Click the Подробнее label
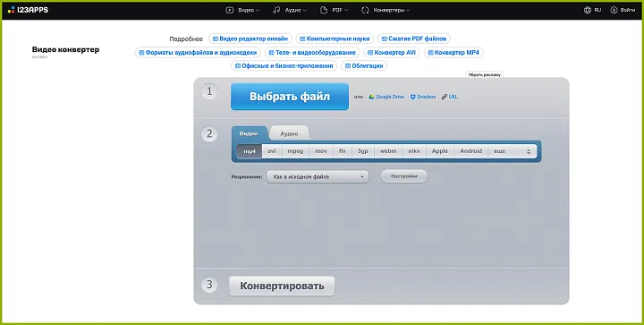 point(186,39)
